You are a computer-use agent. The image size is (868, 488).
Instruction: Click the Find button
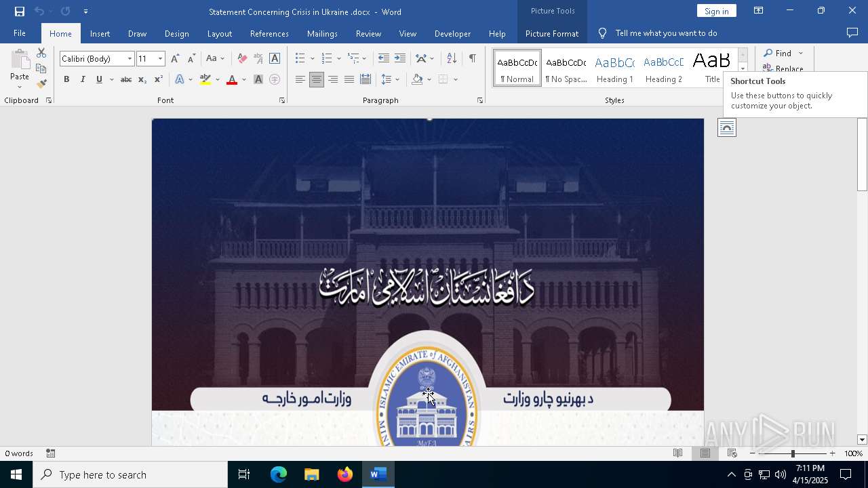click(778, 54)
